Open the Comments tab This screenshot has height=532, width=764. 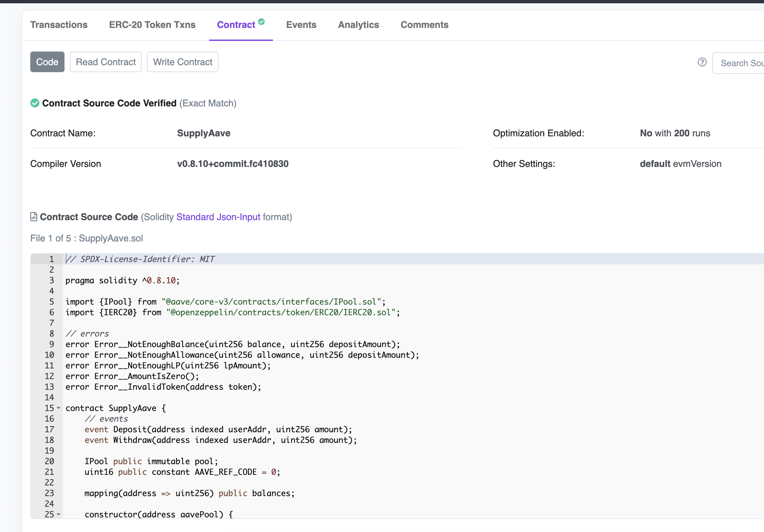tap(424, 25)
